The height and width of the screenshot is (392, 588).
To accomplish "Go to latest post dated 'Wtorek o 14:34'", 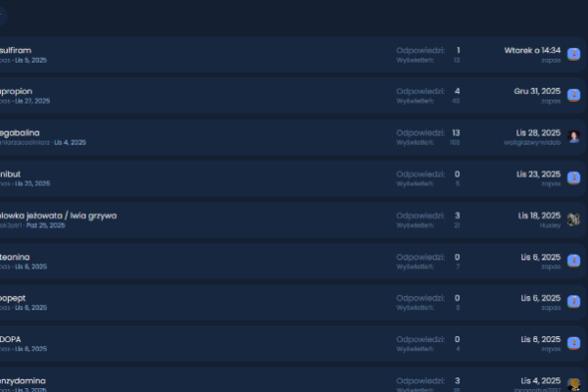I will [x=531, y=49].
